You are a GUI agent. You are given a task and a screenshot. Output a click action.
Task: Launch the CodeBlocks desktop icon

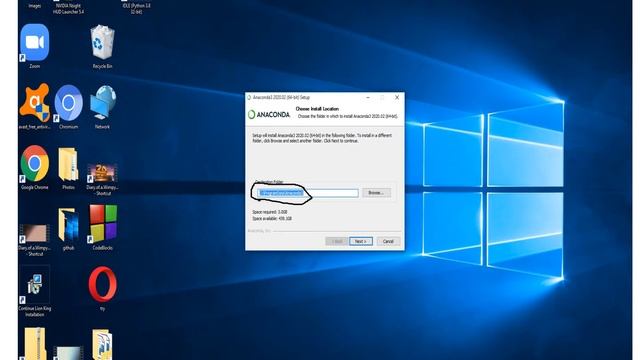coord(102,223)
